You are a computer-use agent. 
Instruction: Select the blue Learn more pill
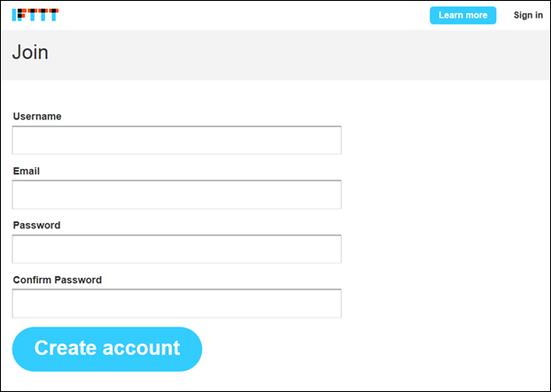click(462, 15)
